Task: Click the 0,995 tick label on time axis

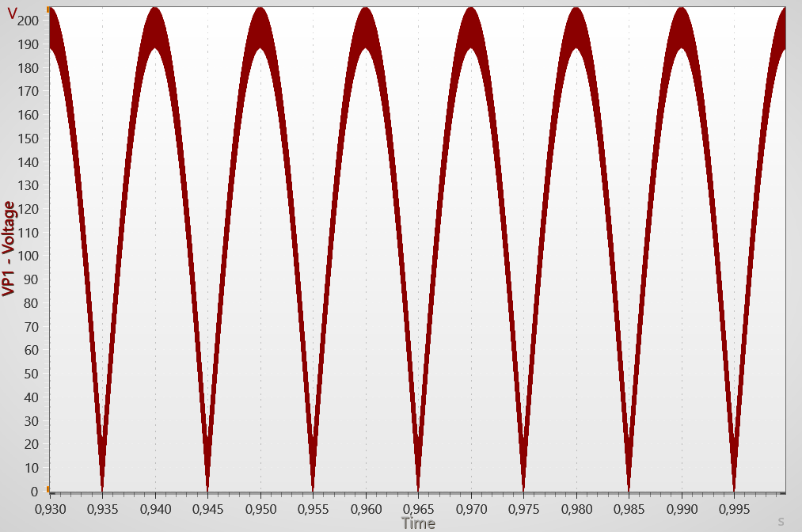Action: tap(734, 507)
